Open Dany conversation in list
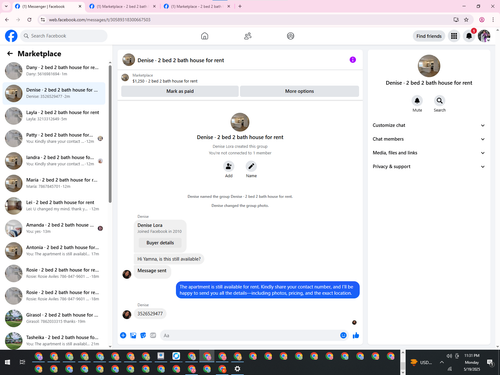500x375 pixels. point(54,71)
